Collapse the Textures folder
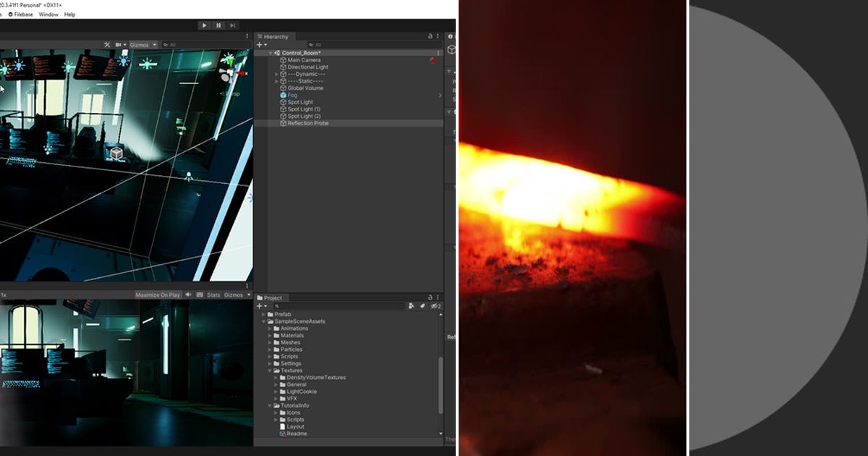Image resolution: width=868 pixels, height=456 pixels. pos(270,370)
